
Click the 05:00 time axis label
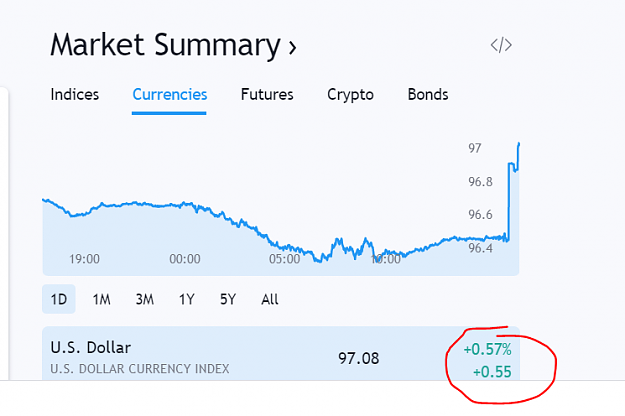pyautogui.click(x=285, y=259)
